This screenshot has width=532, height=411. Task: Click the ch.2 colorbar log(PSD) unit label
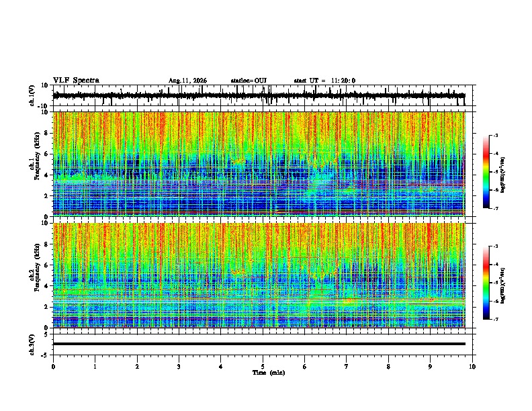(503, 285)
